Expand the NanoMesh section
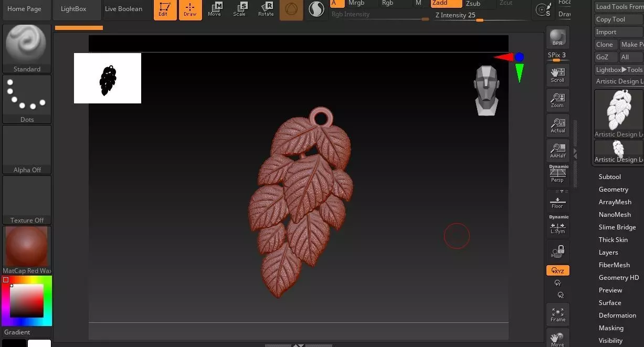 pos(615,215)
